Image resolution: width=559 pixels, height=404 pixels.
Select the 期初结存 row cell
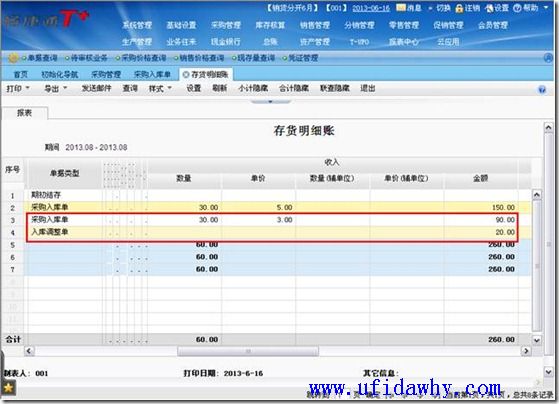[64, 195]
